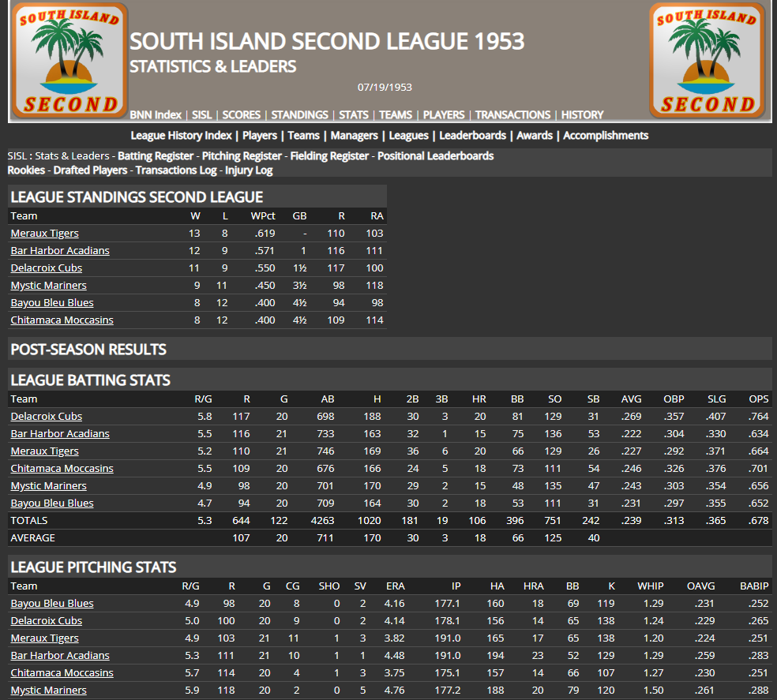The width and height of the screenshot is (777, 700).
Task: Open the TRANSACTIONS page
Action: point(512,114)
